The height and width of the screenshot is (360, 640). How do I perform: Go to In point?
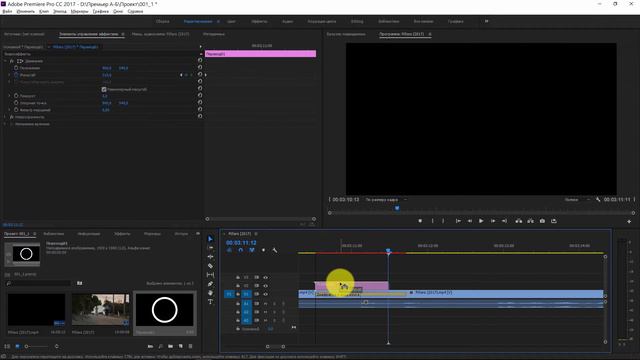pos(458,221)
